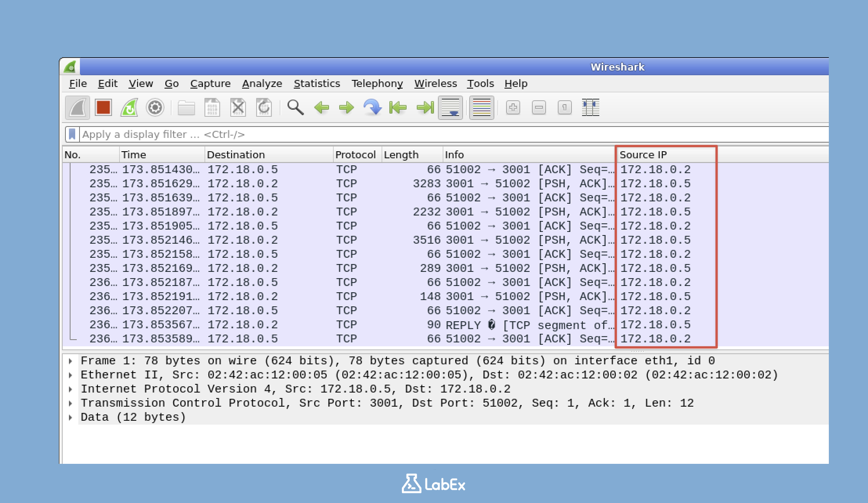
Task: Close this capture file icon
Action: pyautogui.click(x=238, y=108)
